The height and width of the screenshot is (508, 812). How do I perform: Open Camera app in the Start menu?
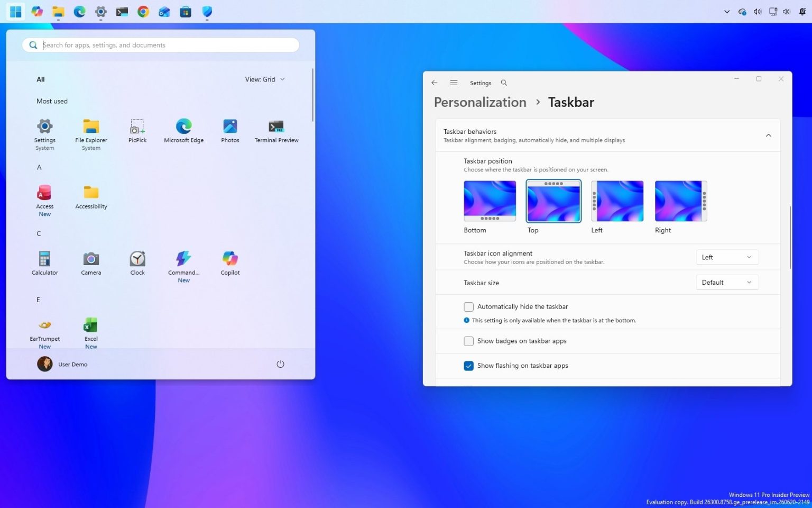tap(91, 263)
